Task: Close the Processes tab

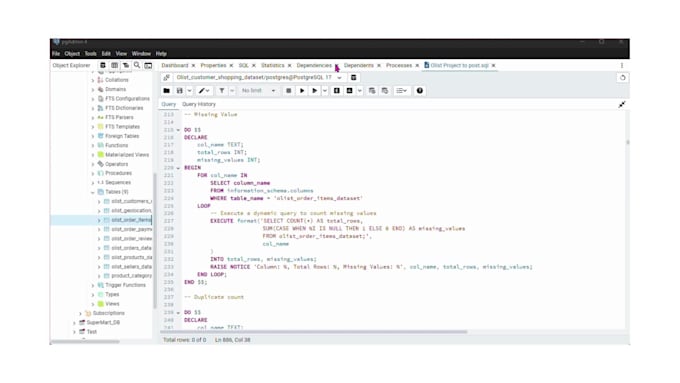Action: [417, 65]
